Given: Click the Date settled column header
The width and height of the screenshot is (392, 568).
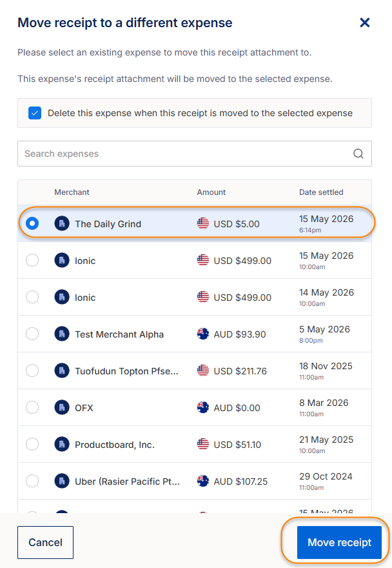Looking at the screenshot, I should pyautogui.click(x=321, y=192).
